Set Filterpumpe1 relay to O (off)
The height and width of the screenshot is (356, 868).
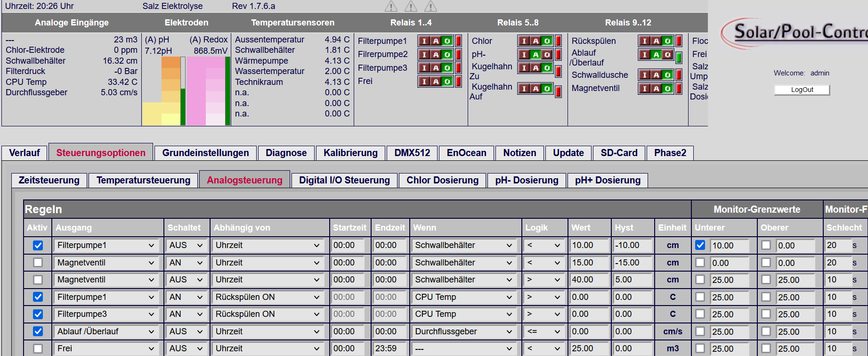point(447,41)
